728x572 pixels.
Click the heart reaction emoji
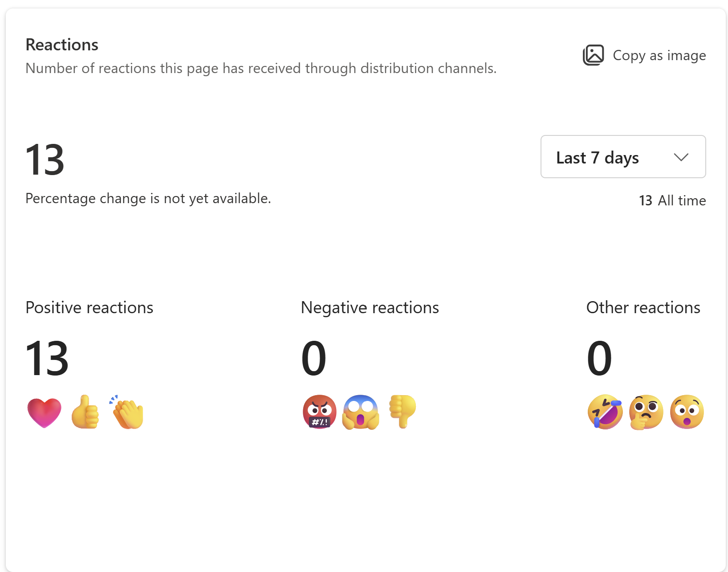(x=44, y=413)
